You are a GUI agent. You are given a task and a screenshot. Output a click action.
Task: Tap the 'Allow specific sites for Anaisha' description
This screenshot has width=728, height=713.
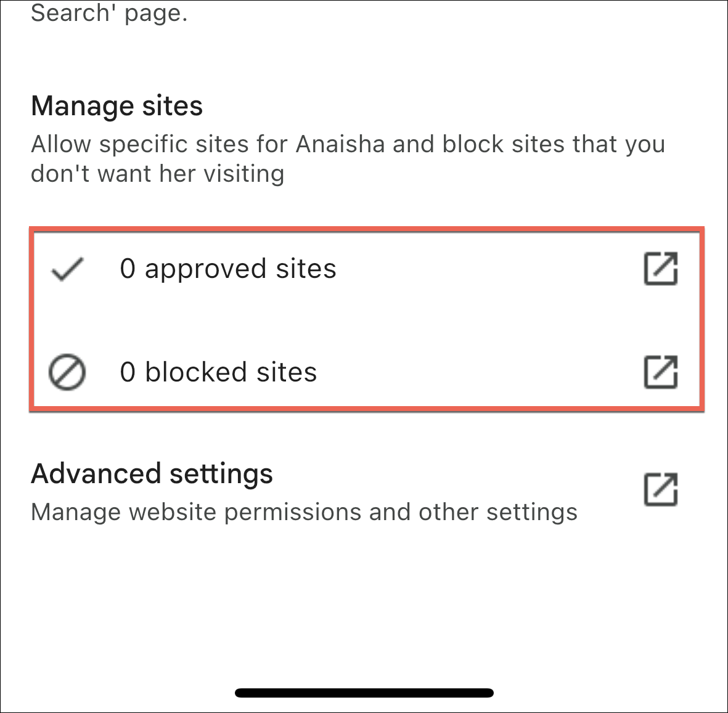pyautogui.click(x=348, y=159)
